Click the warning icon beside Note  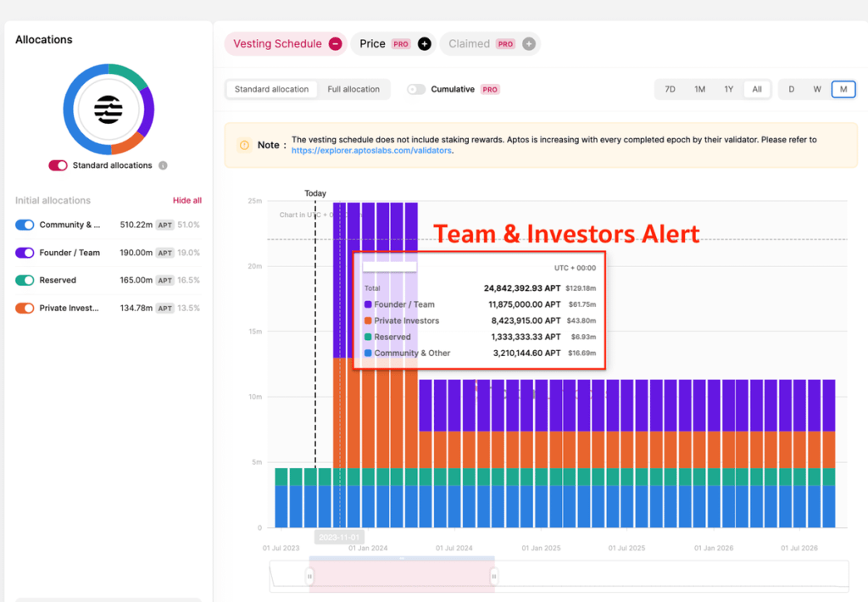244,145
